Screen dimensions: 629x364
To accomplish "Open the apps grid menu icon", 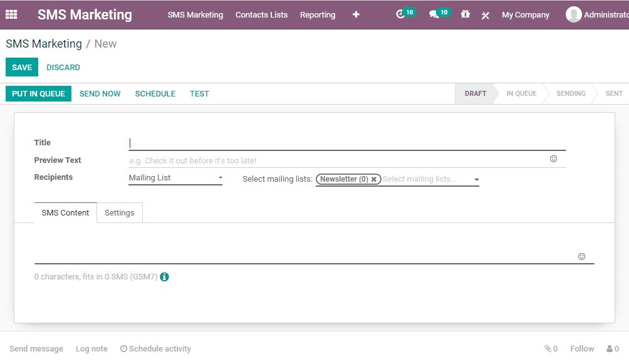I will click(11, 14).
